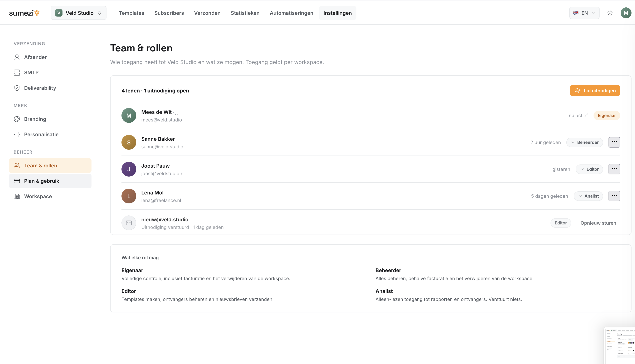Open the Branding page preview thumbnail
The height and width of the screenshot is (364, 635).
click(x=620, y=346)
